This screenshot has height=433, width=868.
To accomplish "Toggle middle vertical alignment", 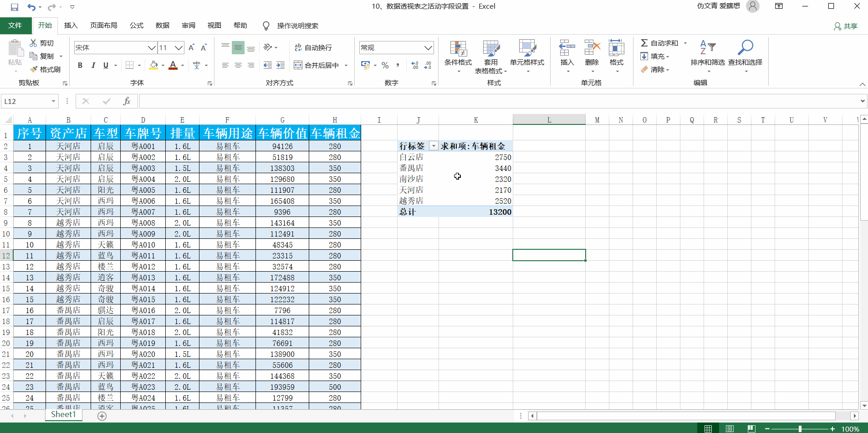I will click(x=238, y=47).
